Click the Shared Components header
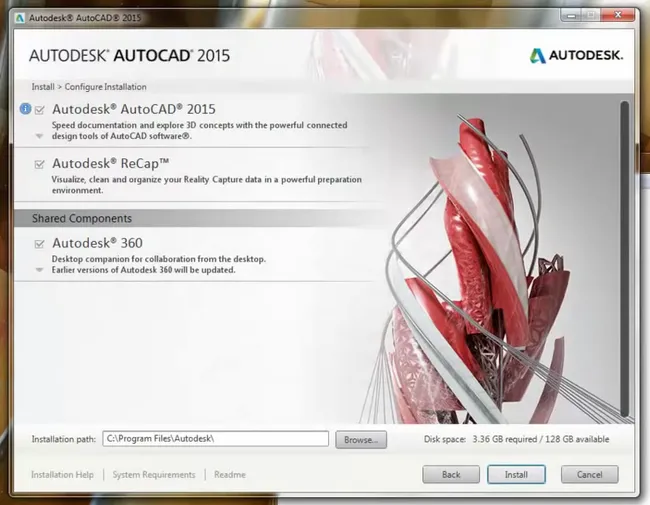 82,219
